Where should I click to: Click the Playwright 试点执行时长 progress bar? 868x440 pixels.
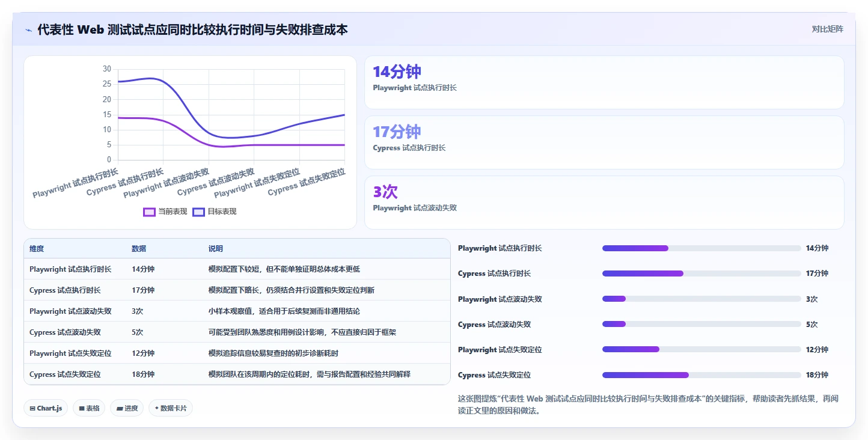coord(701,248)
